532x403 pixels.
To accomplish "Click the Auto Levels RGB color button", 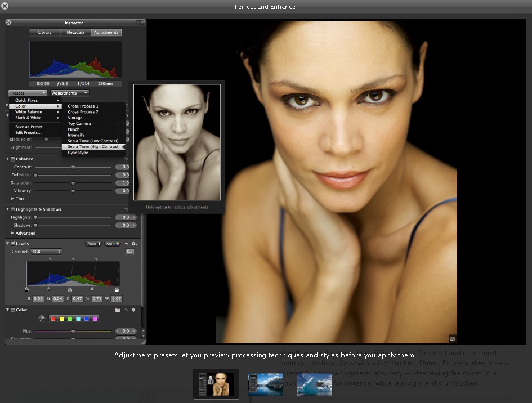I will 111,244.
